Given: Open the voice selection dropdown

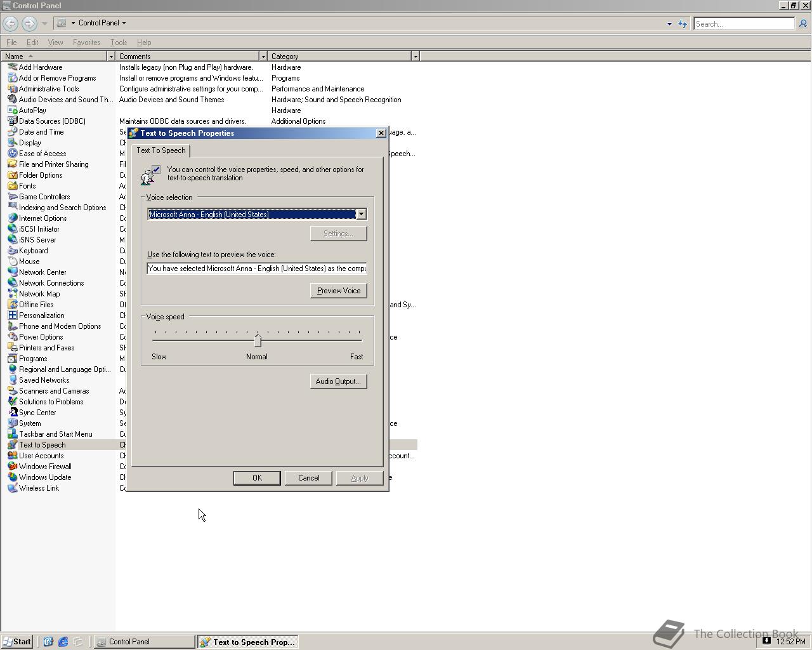Looking at the screenshot, I should [x=361, y=215].
